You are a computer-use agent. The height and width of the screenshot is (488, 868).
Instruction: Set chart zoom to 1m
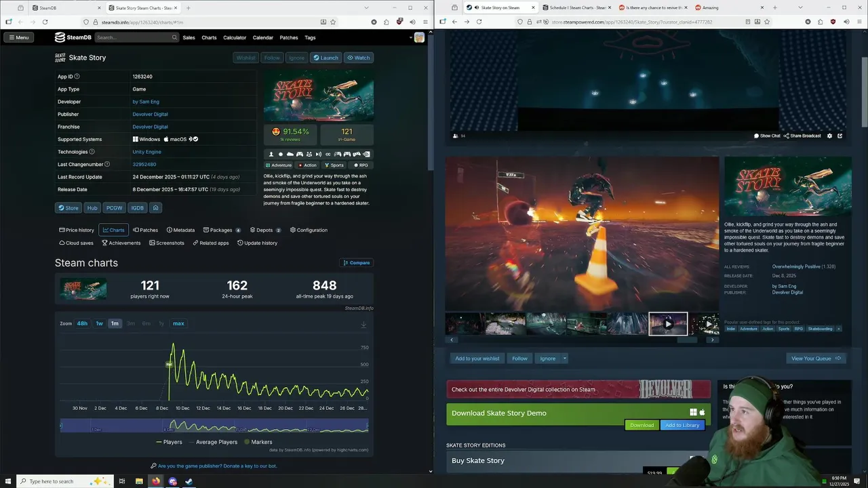[115, 323]
